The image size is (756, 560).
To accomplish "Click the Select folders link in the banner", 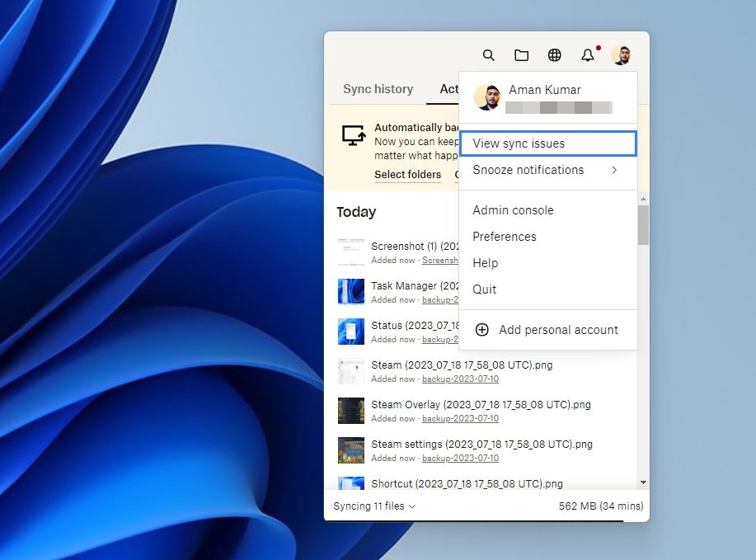I will 407,174.
